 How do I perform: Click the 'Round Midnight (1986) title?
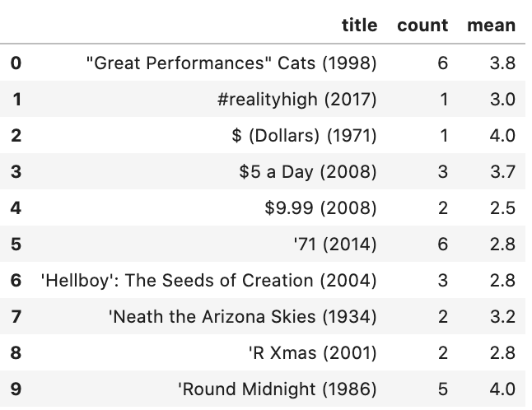(278, 389)
